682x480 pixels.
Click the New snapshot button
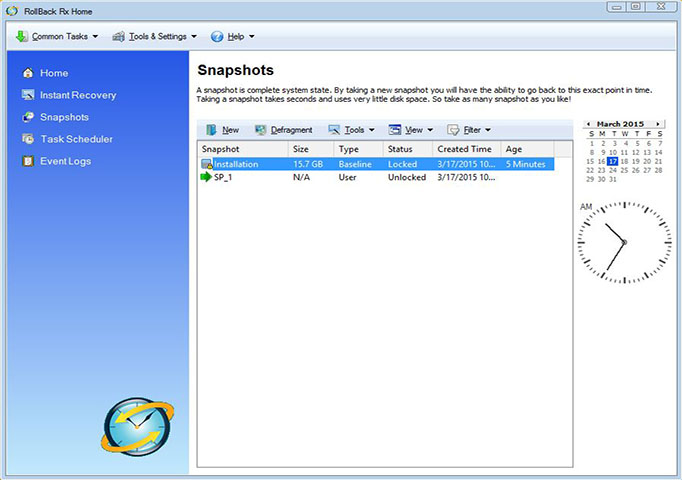point(223,130)
